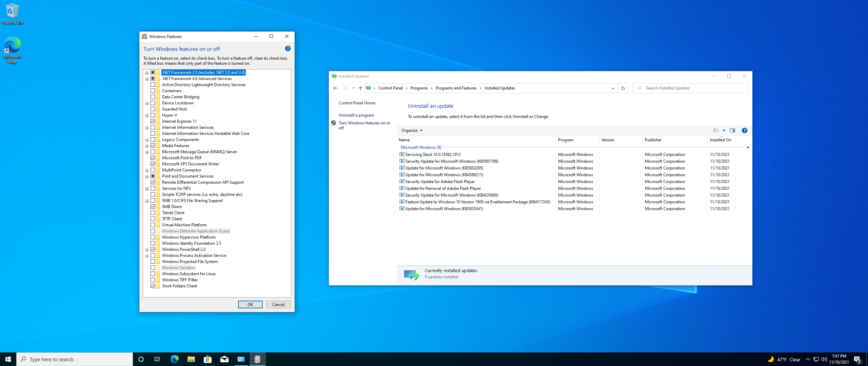Click Control Panel breadcrumb
This screenshot has height=366, width=868.
coord(391,88)
